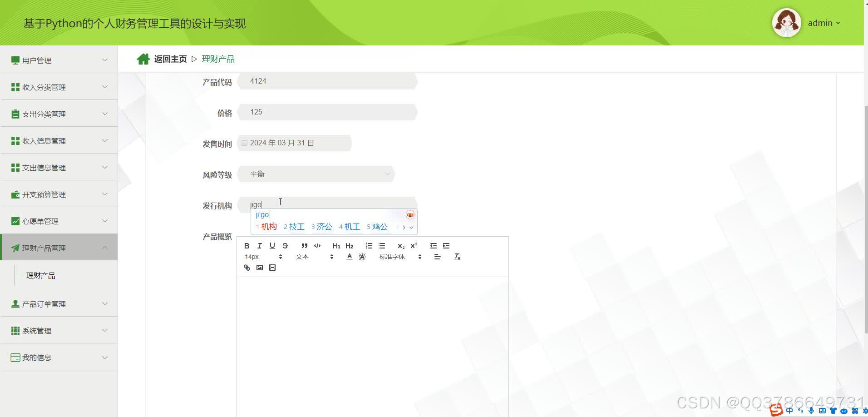868x417 pixels.
Task: Click the strikethrough text icon
Action: coord(285,246)
